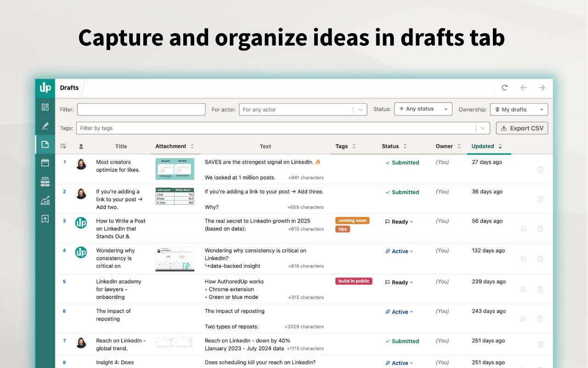The height and width of the screenshot is (368, 588).
Task: Click the author avatar in row 1
Action: (81, 164)
